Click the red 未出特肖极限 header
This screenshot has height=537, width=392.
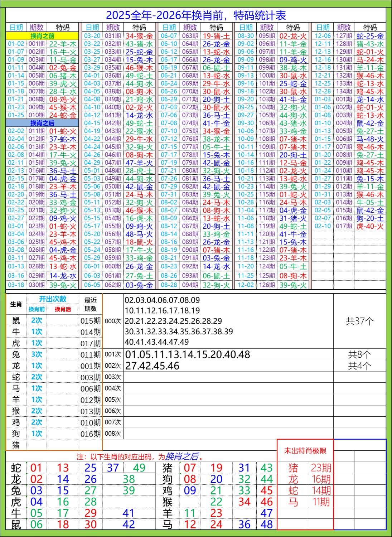pos(305,451)
